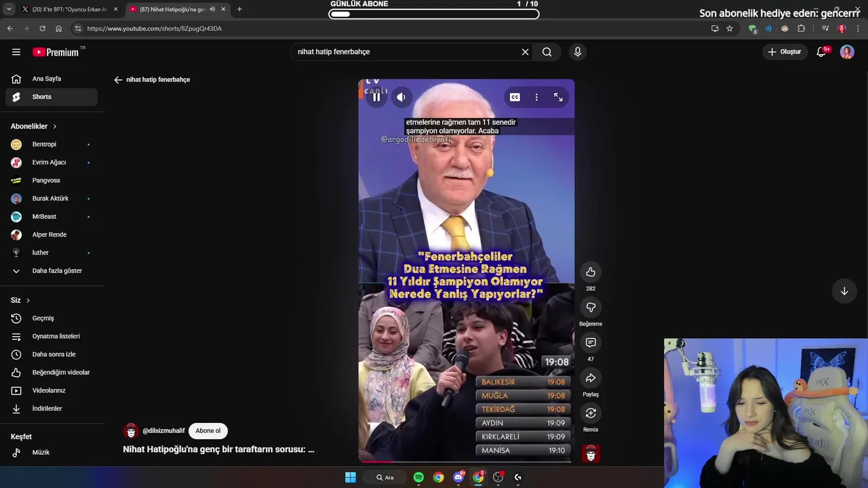Viewport: 868px width, 488px height.
Task: Go to next Short with down arrow
Action: (x=844, y=291)
